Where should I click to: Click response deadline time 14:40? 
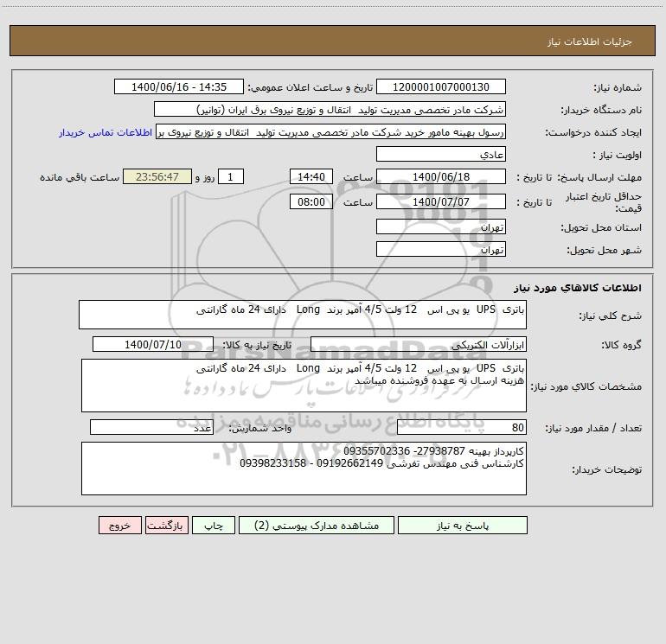pos(311,176)
